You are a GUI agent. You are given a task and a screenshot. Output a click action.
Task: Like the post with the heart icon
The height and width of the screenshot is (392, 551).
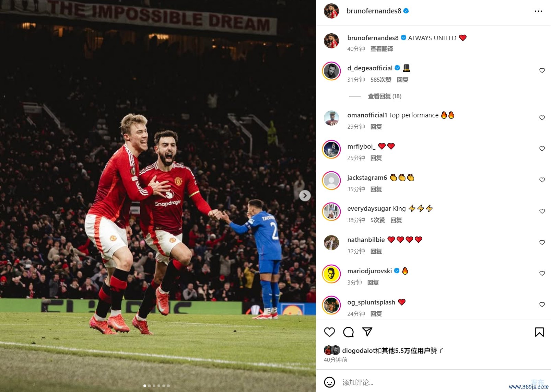(329, 332)
